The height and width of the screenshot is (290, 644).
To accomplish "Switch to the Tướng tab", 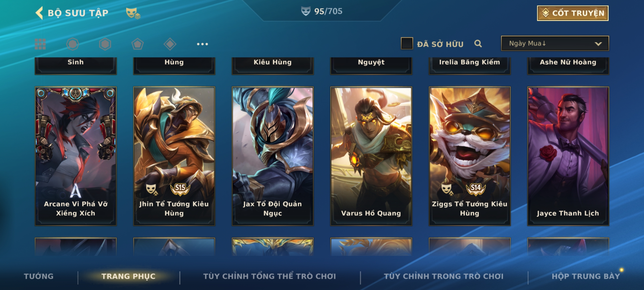I will [x=39, y=276].
